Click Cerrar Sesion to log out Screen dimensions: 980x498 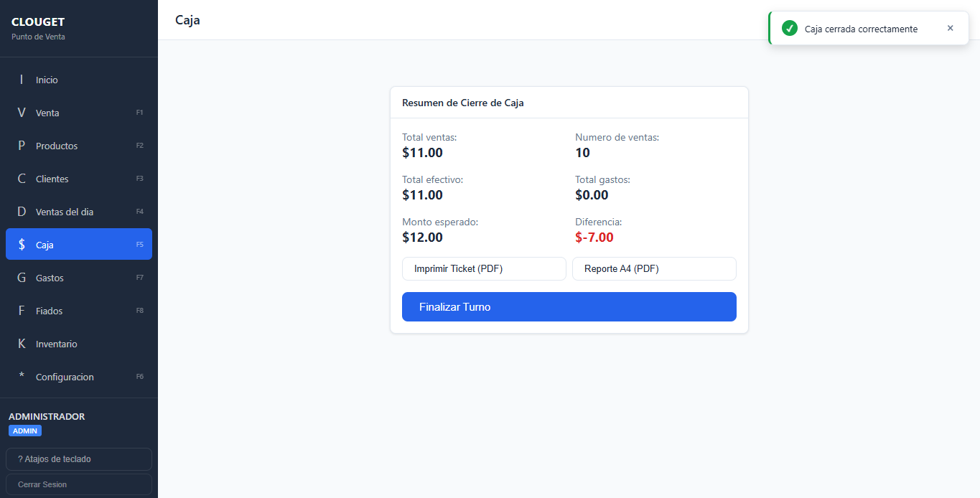[x=79, y=484]
